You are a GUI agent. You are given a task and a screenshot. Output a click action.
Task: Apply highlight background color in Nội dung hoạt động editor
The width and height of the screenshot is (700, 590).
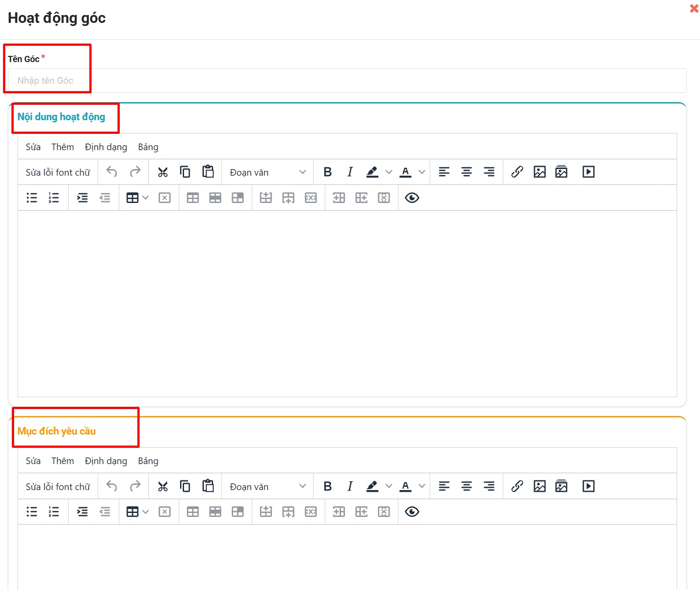372,172
